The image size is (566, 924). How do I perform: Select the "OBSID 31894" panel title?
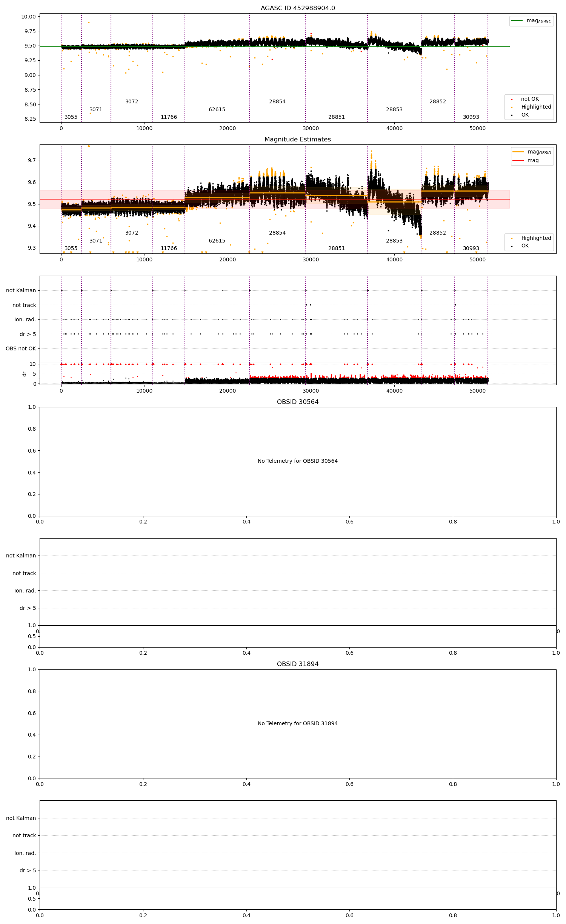(298, 664)
